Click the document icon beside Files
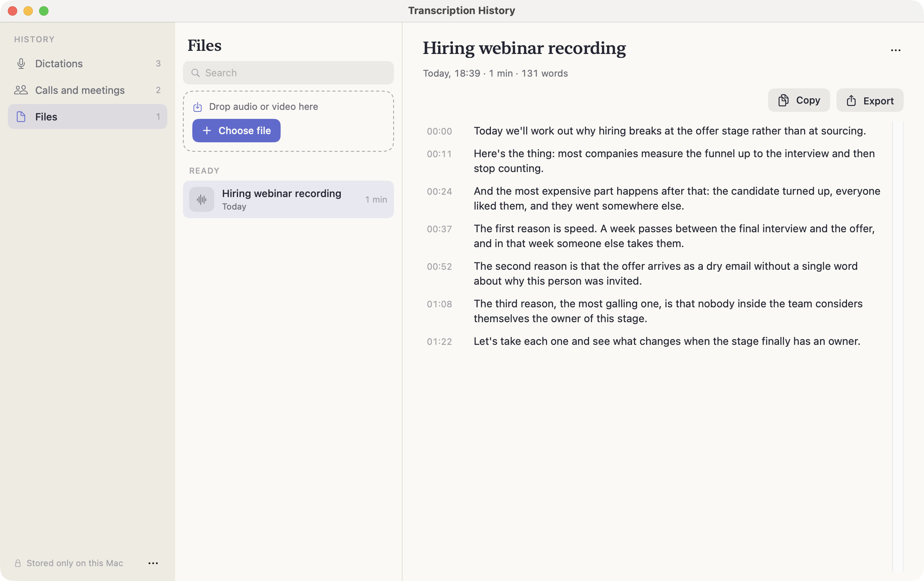The width and height of the screenshot is (924, 581). 21,117
